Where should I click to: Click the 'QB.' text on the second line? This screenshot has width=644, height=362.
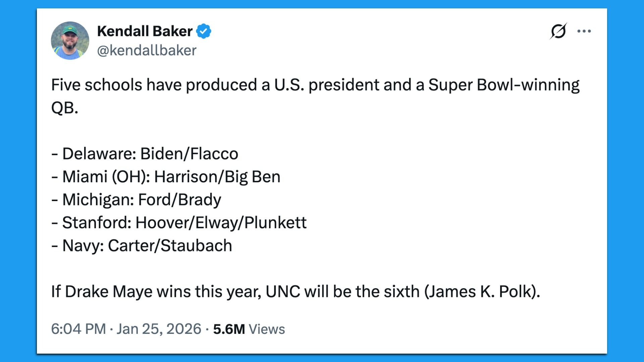[x=65, y=108]
